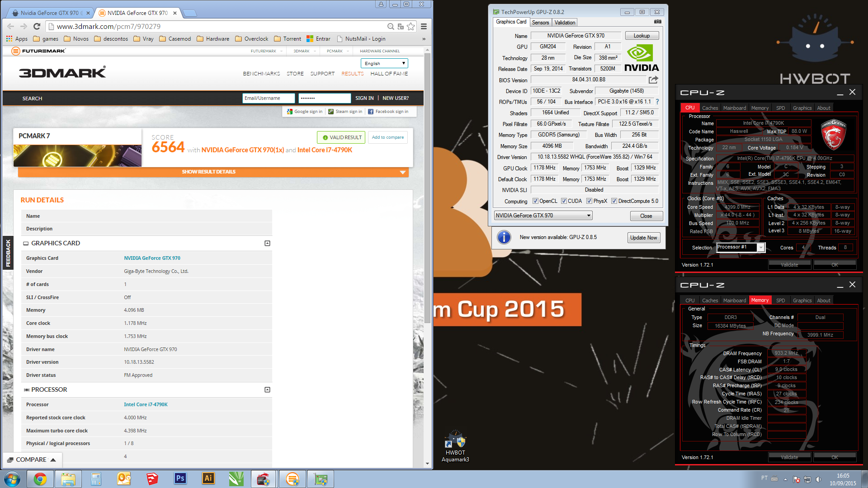Click the password field next to SIGN IN
This screenshot has width=868, height=488.
click(x=325, y=98)
